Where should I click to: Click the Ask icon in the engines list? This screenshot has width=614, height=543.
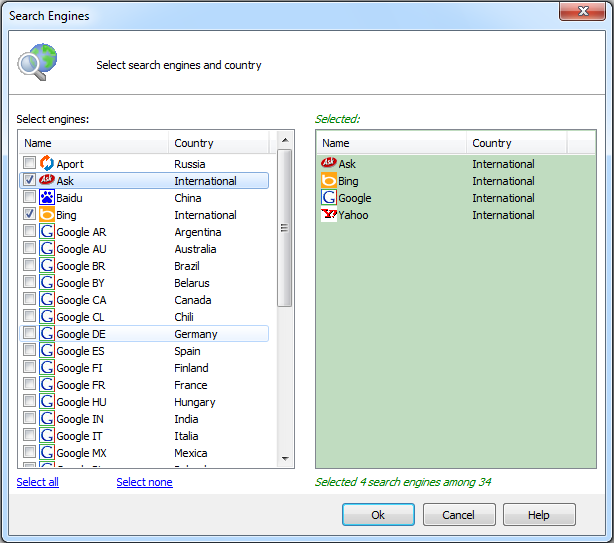tap(47, 180)
